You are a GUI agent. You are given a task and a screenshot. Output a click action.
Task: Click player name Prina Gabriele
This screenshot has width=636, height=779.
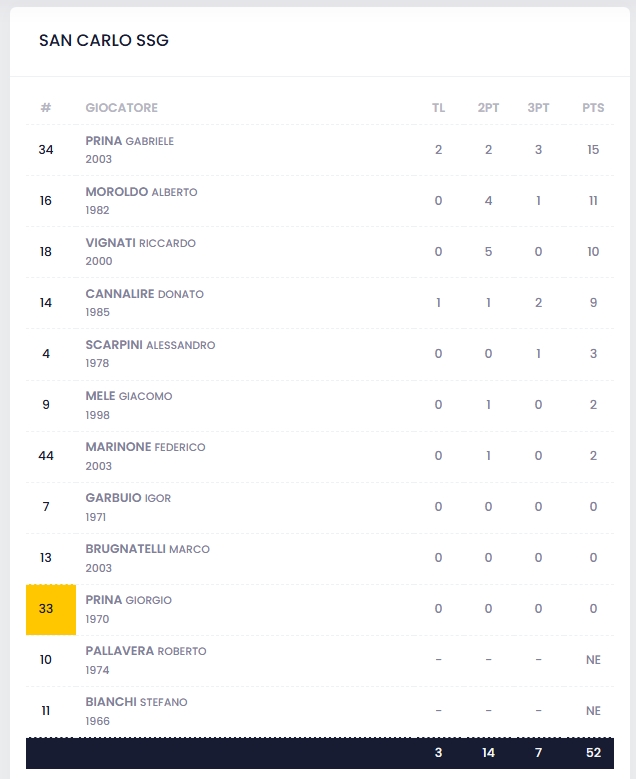130,141
